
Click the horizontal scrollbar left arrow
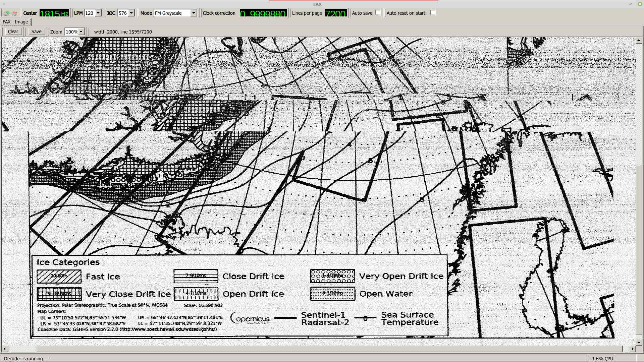(4, 349)
